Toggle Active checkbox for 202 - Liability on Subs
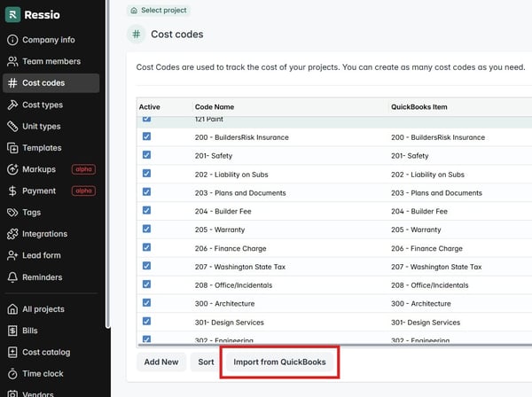 point(146,174)
